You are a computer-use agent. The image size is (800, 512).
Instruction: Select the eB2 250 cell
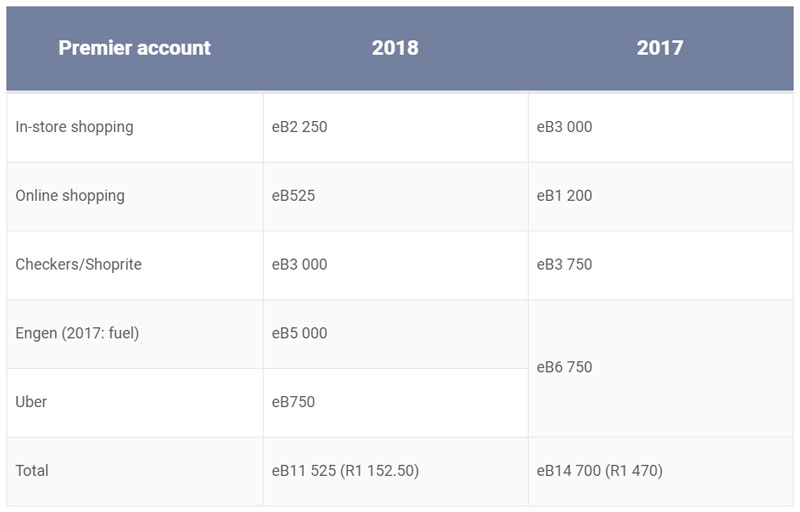[300, 127]
